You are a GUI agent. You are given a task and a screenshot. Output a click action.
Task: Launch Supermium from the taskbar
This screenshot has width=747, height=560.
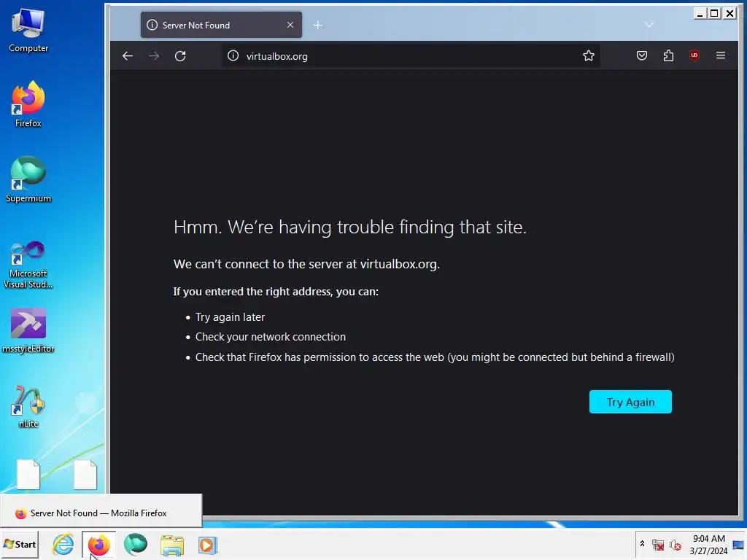tap(135, 544)
